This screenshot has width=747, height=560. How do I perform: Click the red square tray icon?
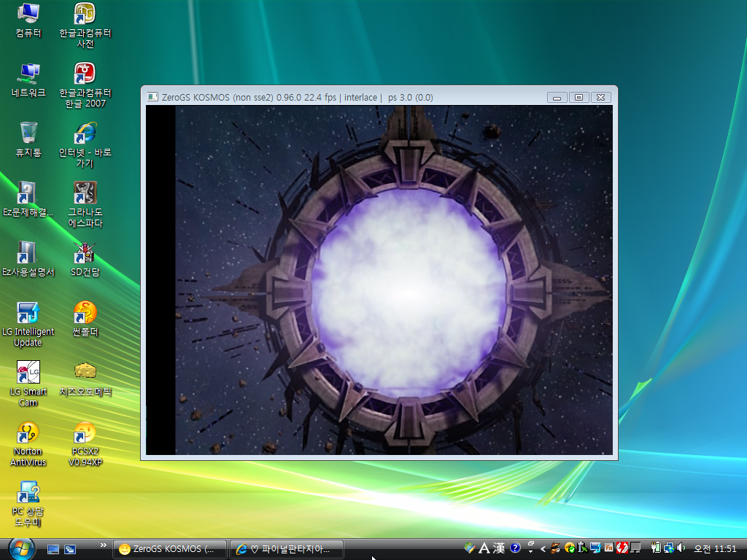point(622,548)
